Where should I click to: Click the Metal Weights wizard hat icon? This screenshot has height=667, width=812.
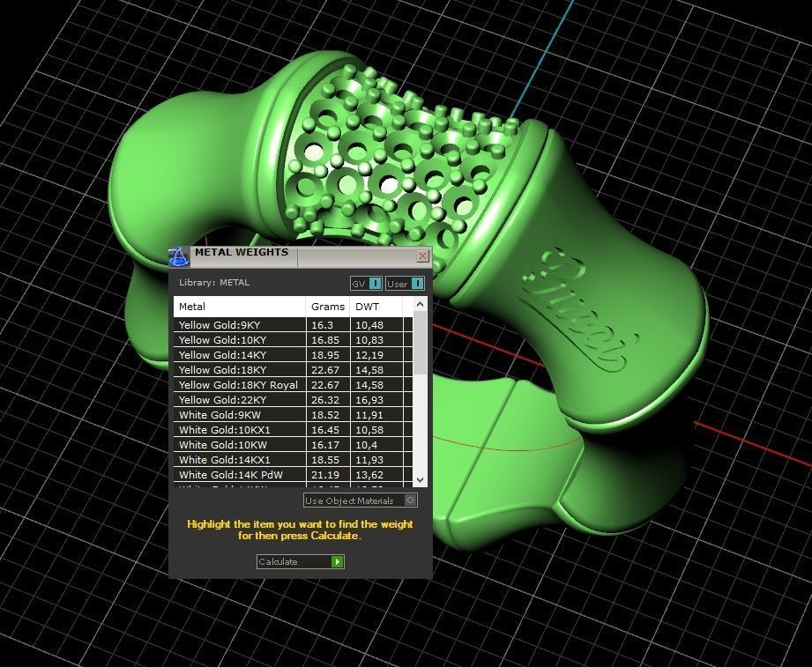[x=179, y=257]
